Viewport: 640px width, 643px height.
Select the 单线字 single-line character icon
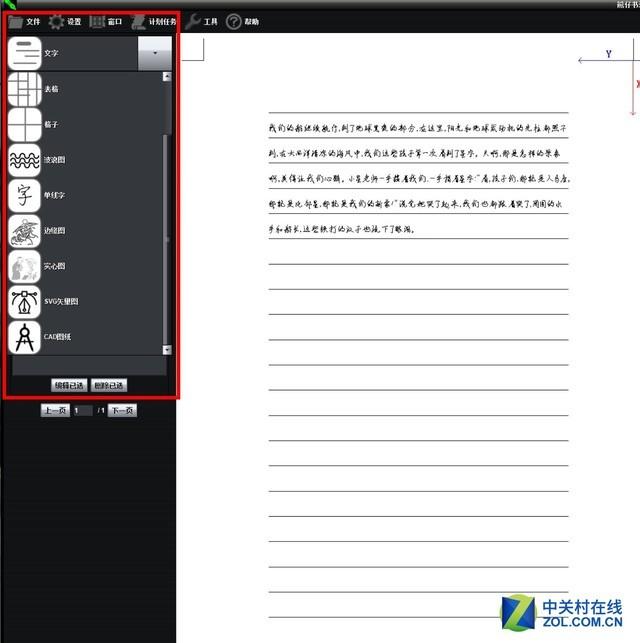[x=24, y=195]
